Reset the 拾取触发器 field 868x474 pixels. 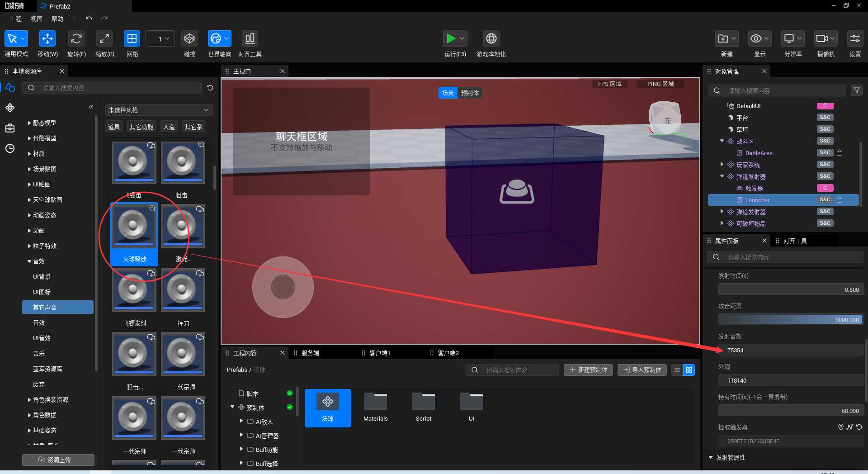click(x=859, y=427)
